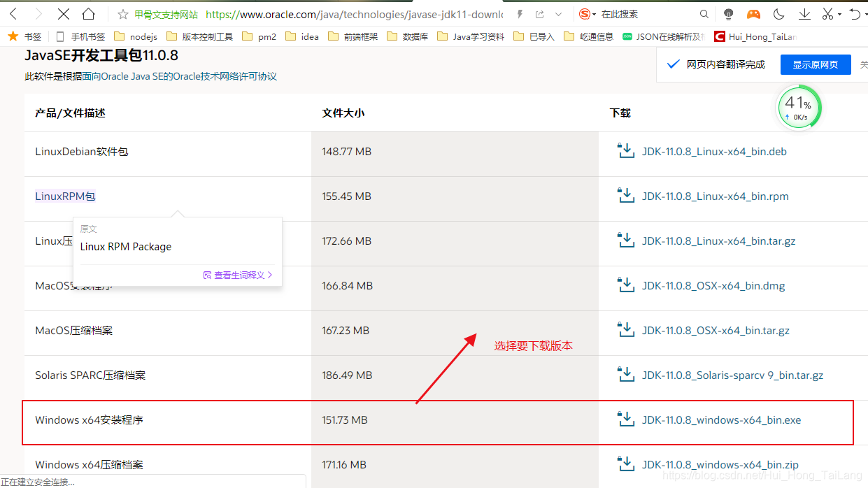The height and width of the screenshot is (488, 868).
Task: Open the downloads manager arrow icon
Action: pos(804,14)
